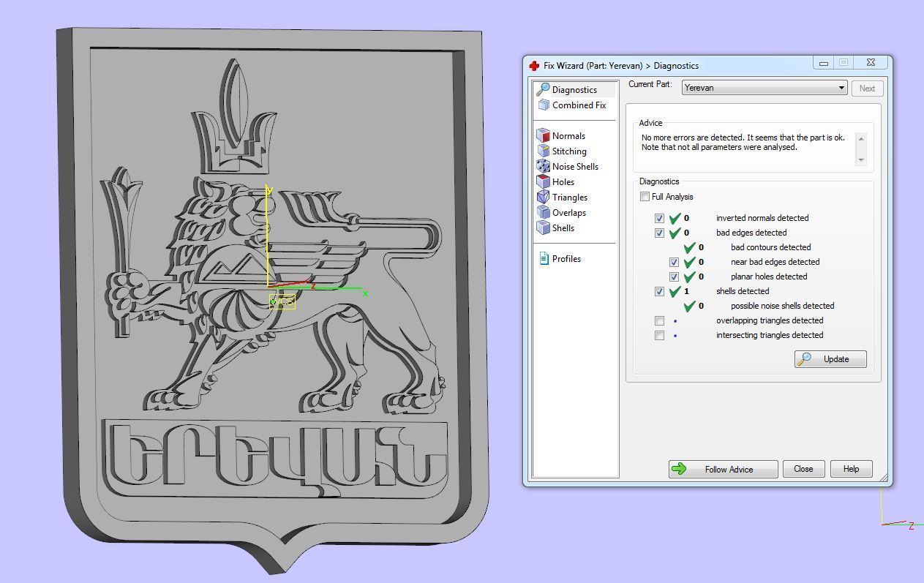Click the Triangles icon

tap(543, 197)
